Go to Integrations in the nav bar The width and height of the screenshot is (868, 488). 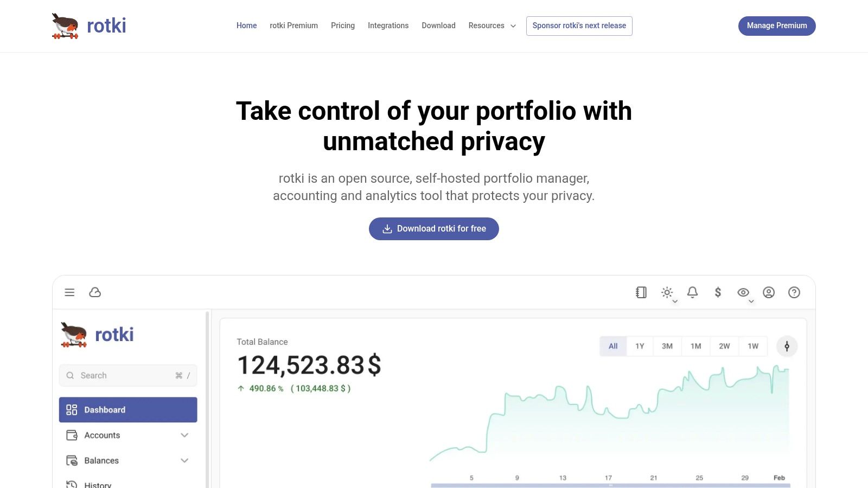(388, 25)
